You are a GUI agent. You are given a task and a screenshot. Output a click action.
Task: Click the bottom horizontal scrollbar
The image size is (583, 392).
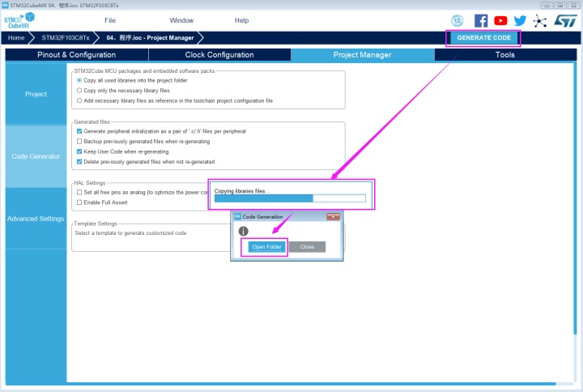[x=281, y=383]
